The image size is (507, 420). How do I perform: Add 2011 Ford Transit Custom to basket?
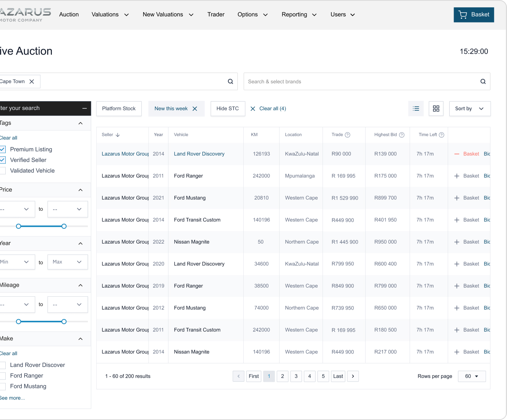click(467, 330)
